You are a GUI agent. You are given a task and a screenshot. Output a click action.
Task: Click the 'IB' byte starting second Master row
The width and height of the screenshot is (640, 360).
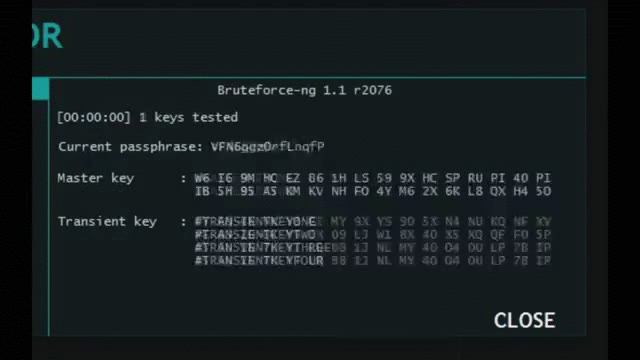pos(202,191)
